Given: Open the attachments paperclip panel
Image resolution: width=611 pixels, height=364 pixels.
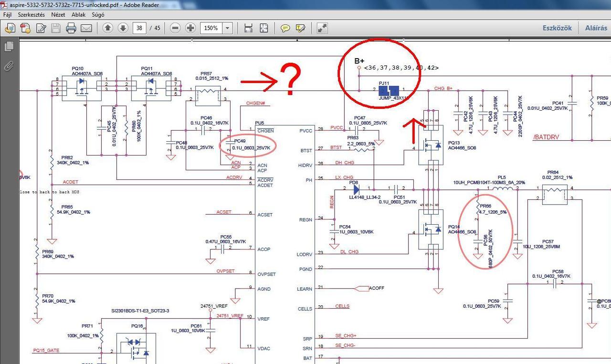Looking at the screenshot, I should tap(9, 66).
